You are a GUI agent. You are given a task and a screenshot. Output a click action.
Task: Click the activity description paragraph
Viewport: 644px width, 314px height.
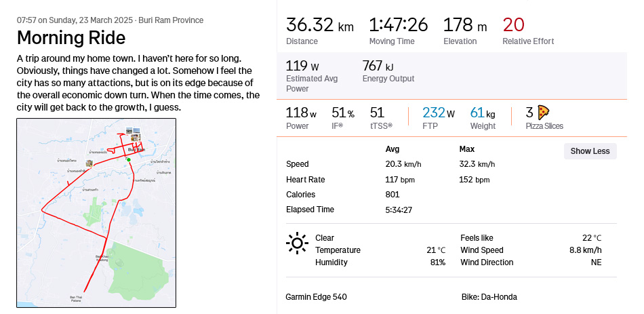(138, 83)
